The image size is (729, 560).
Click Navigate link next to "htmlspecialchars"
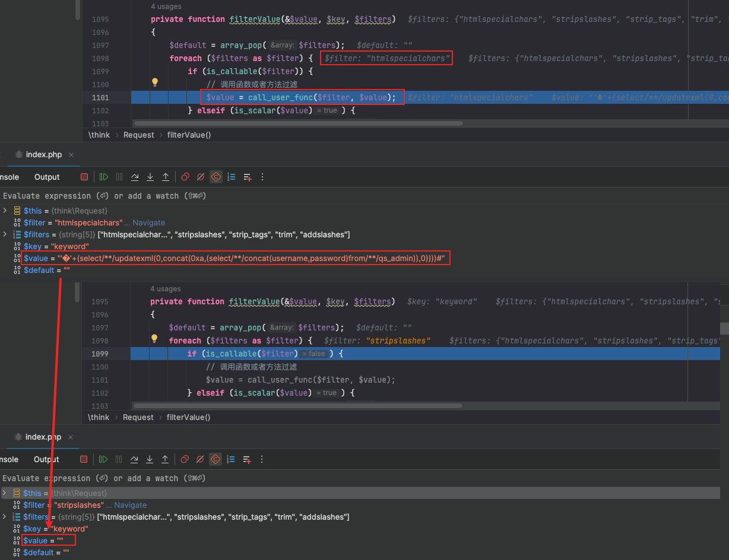(x=148, y=222)
